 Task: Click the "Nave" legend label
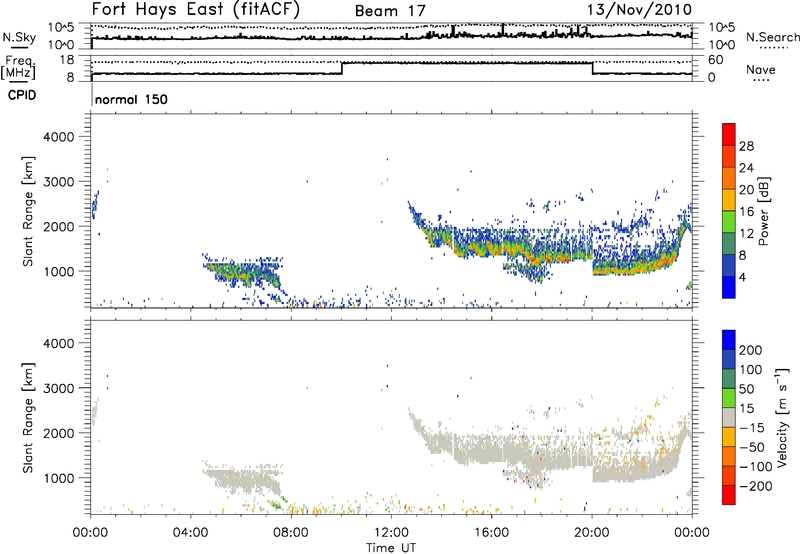pos(760,69)
